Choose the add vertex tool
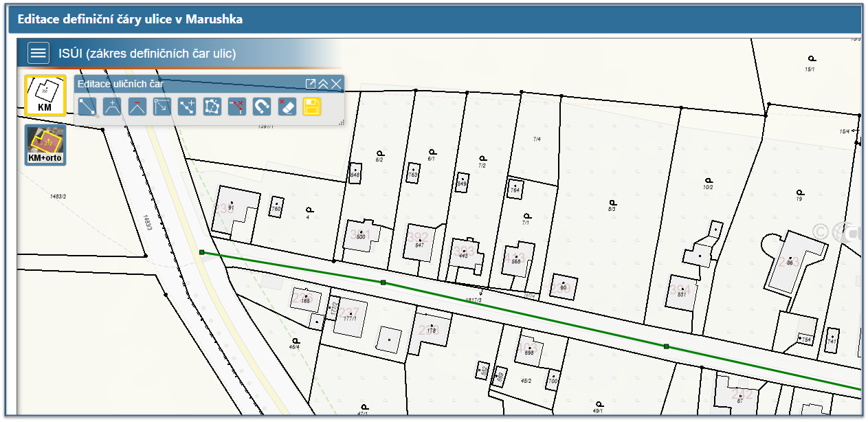 pos(112,107)
